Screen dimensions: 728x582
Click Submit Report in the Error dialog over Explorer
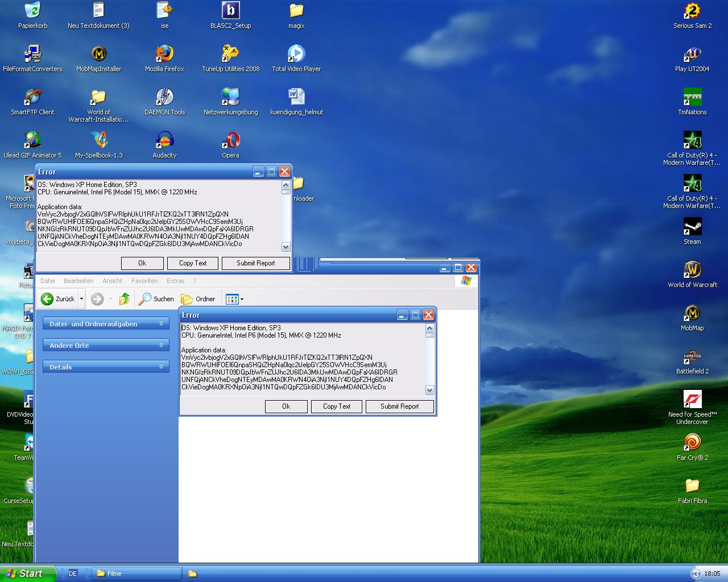point(399,406)
